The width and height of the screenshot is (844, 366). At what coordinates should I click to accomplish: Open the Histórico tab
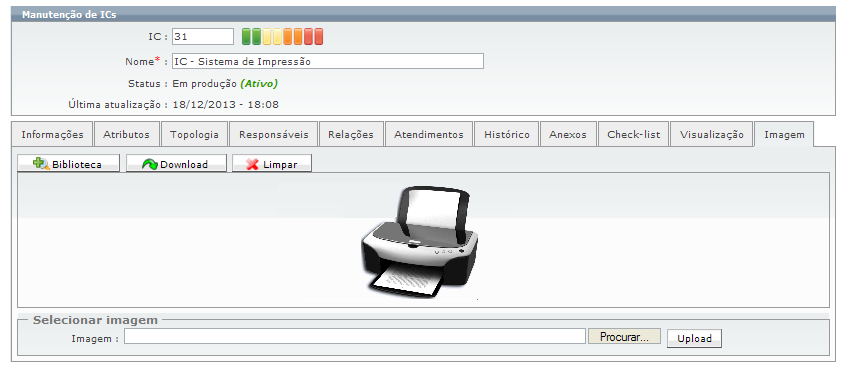click(507, 134)
